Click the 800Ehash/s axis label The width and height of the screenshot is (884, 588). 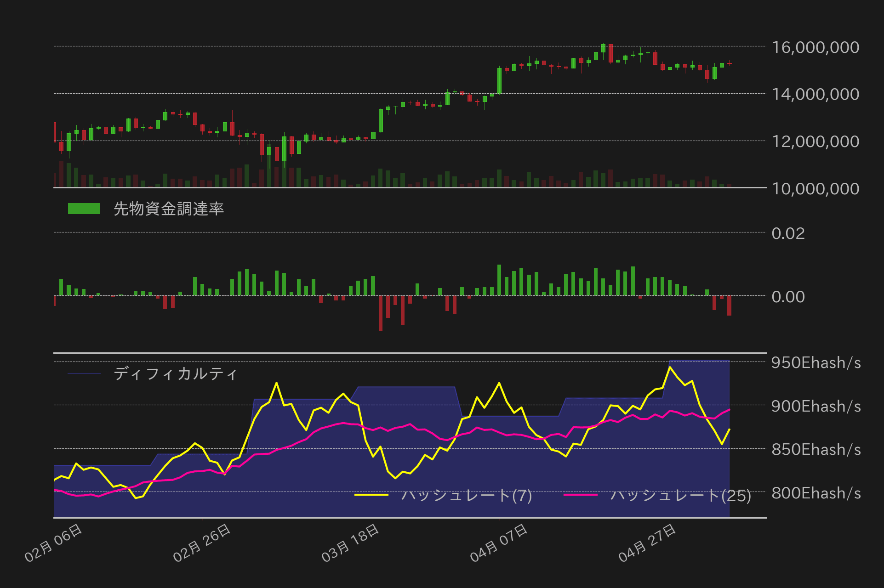[x=816, y=493]
